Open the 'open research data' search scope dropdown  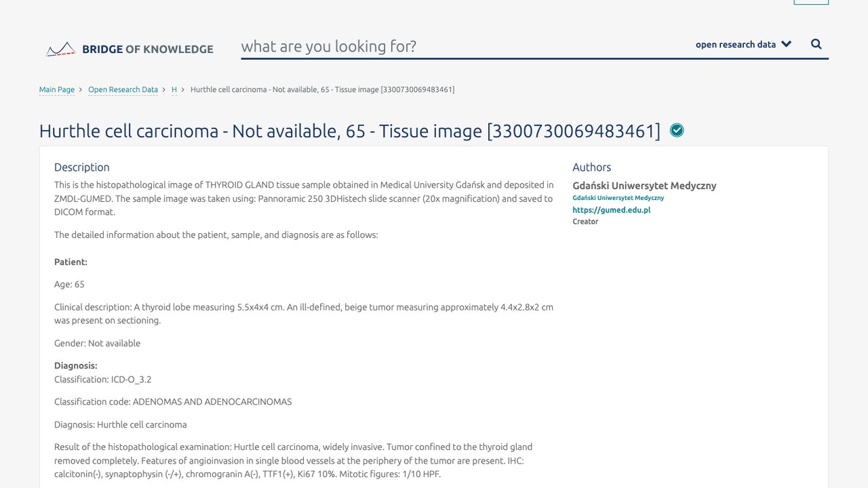(743, 44)
